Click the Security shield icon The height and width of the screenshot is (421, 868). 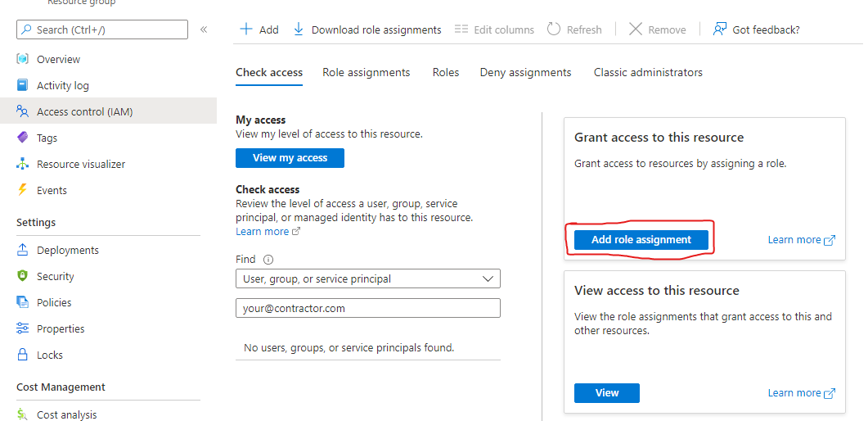coord(23,277)
